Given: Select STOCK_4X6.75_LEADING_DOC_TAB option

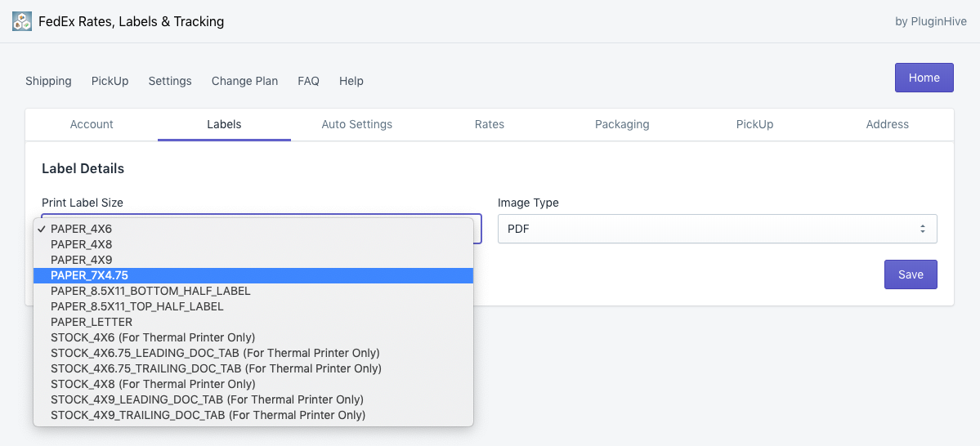Looking at the screenshot, I should pyautogui.click(x=253, y=353).
